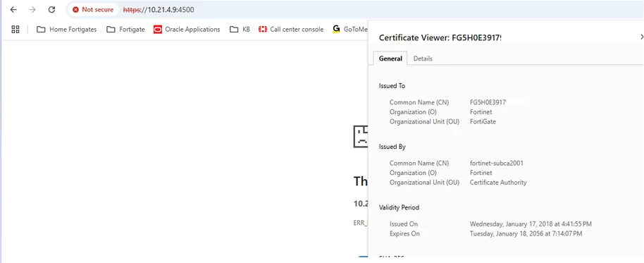Image resolution: width=644 pixels, height=263 pixels.
Task: Select the FortiGate organizational unit value
Action: pos(483,122)
